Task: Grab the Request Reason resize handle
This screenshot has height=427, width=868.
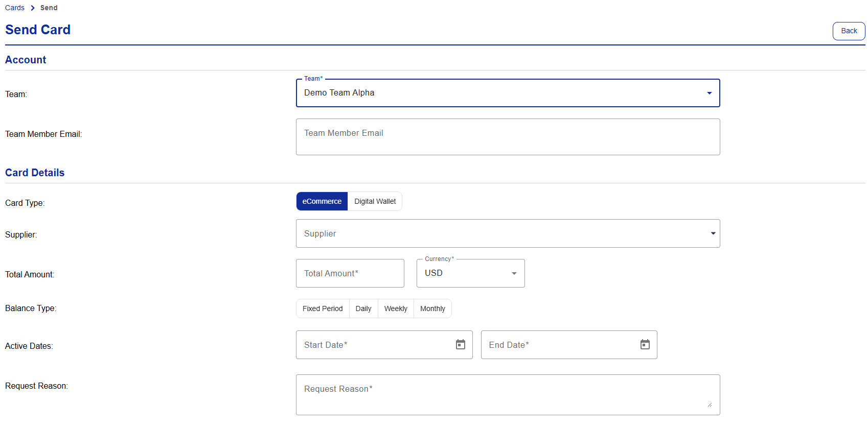Action: pos(710,405)
